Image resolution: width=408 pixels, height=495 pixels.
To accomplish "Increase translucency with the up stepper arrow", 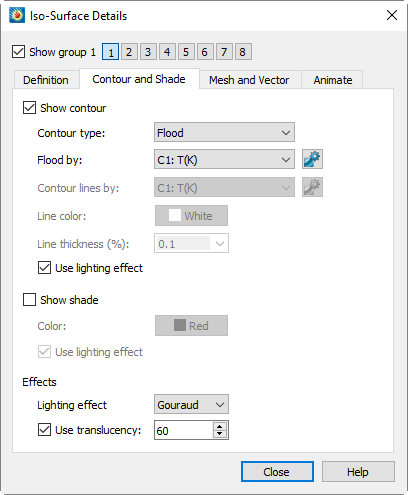I will click(219, 426).
